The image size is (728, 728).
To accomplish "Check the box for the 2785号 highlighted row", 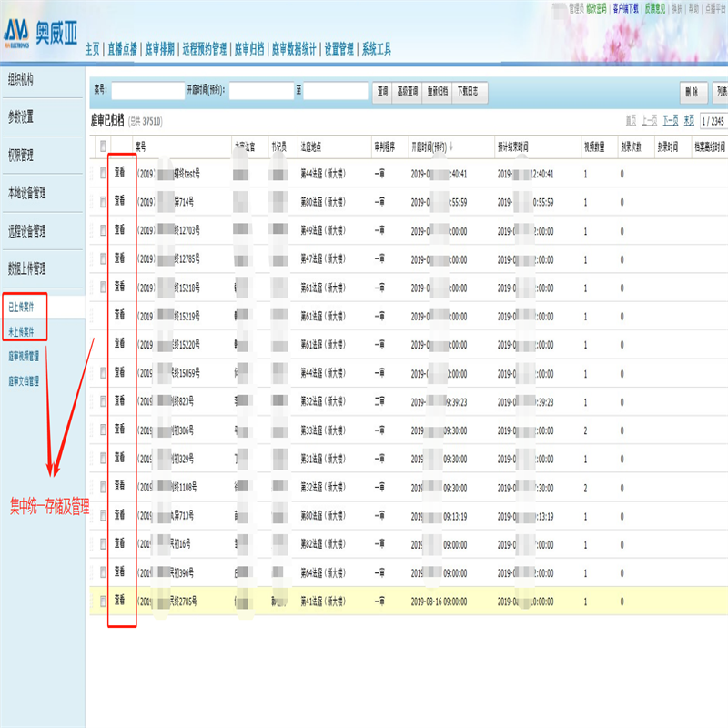I will [x=103, y=602].
